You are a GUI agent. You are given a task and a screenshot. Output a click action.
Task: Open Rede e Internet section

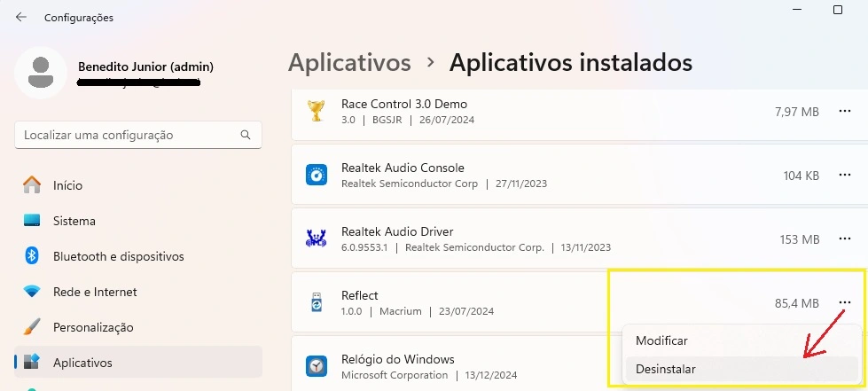coord(95,292)
